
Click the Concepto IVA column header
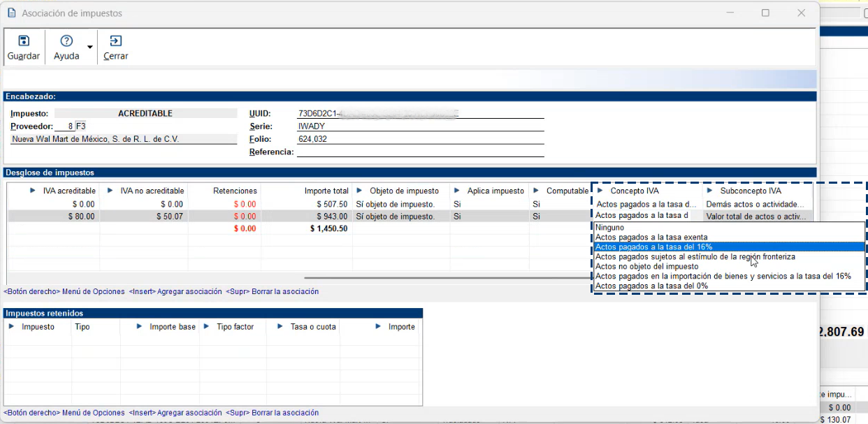(634, 191)
